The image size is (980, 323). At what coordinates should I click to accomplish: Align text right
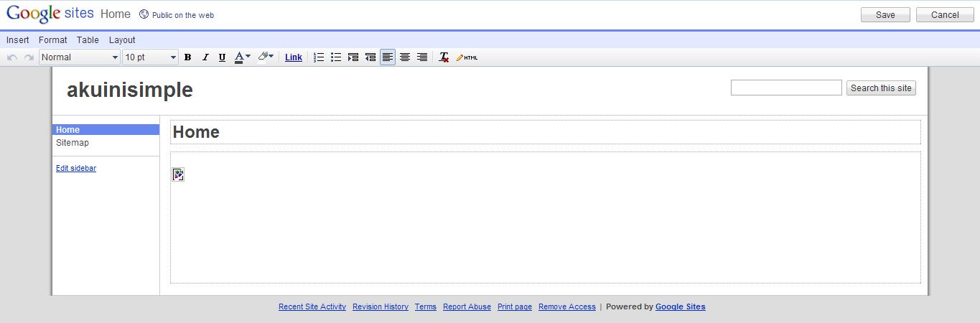click(x=422, y=57)
